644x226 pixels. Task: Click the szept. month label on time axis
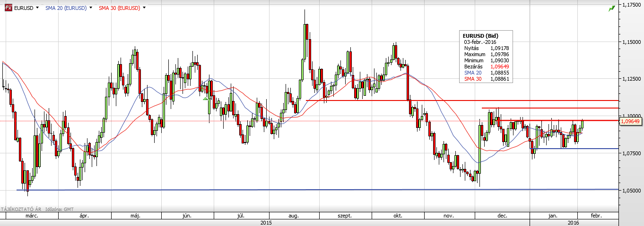point(345,216)
